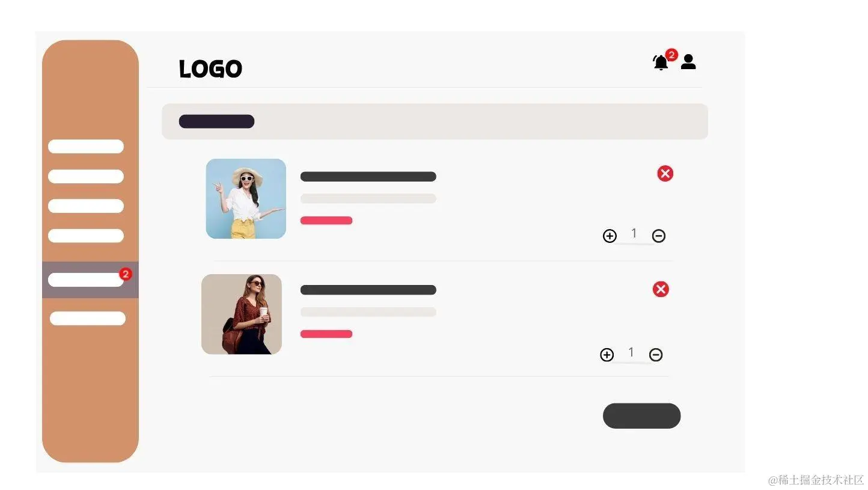Click plus for the sun hat item
Image resolution: width=868 pixels, height=490 pixels.
tap(610, 236)
